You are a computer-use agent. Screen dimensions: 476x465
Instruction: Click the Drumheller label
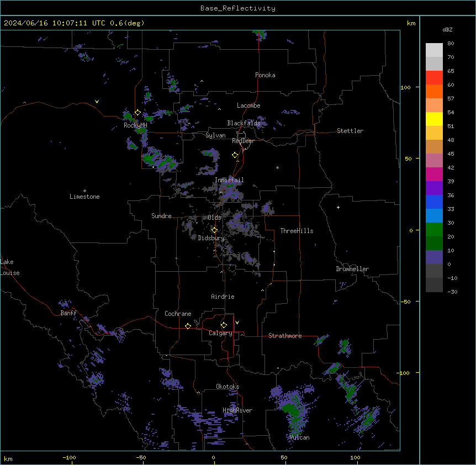[x=352, y=269]
